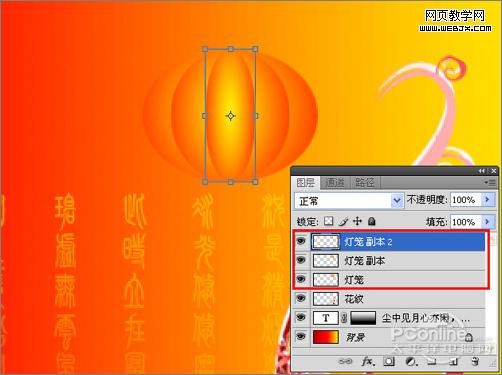502x375 pixels.
Task: Collapse the panel with the double-arrow icon
Action: (x=482, y=171)
